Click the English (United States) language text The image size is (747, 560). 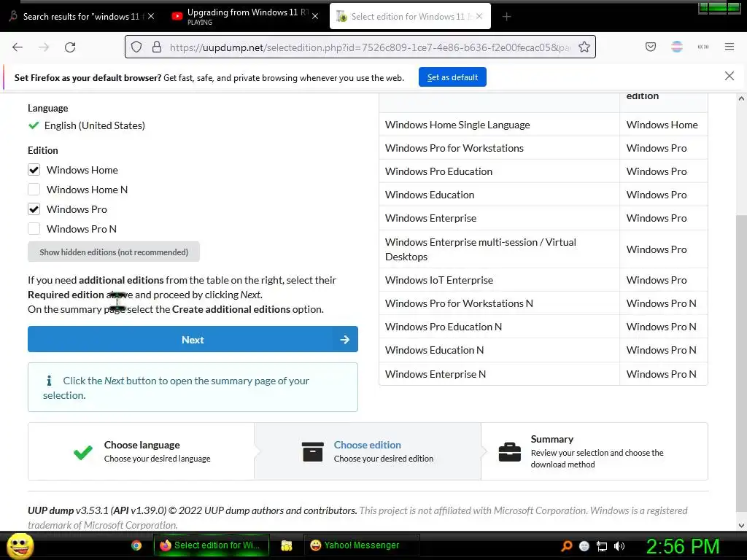coord(94,125)
